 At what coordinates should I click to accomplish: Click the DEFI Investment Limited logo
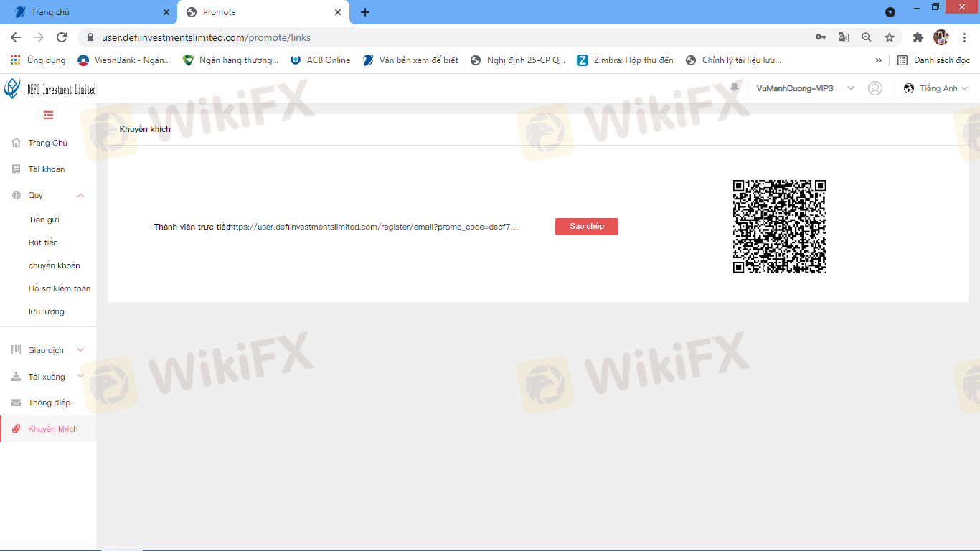(x=50, y=89)
